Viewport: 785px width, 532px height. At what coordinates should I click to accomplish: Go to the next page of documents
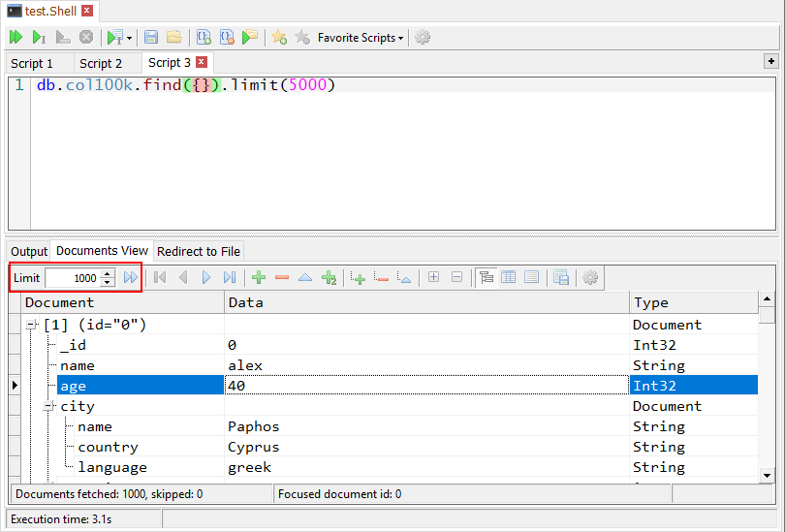pyautogui.click(x=206, y=278)
